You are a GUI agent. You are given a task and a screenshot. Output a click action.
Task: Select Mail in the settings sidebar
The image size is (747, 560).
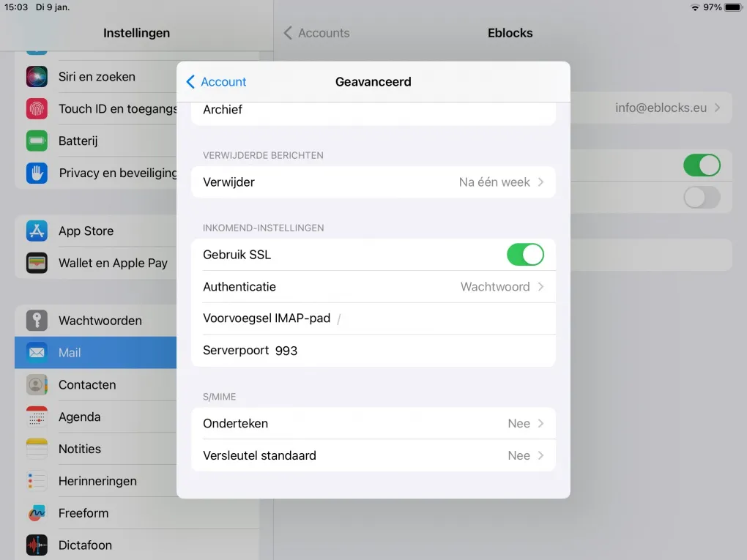[95, 353]
